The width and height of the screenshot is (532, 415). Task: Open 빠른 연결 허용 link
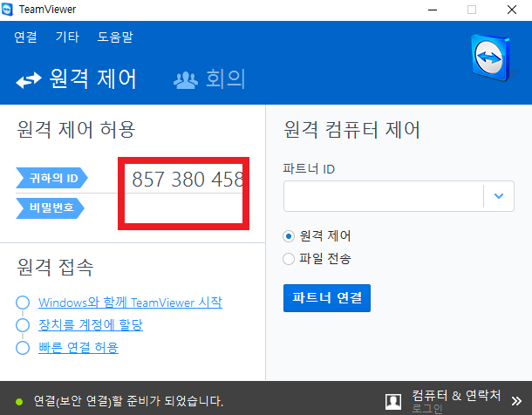[x=78, y=348]
